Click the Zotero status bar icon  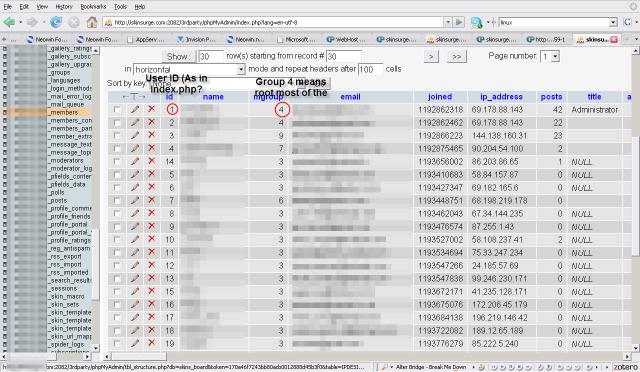(625, 367)
